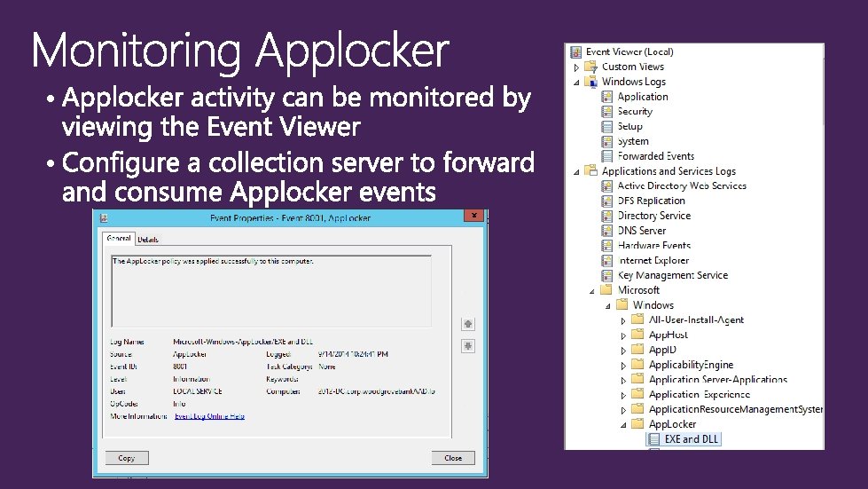Click inside the event description text box

pos(271,291)
